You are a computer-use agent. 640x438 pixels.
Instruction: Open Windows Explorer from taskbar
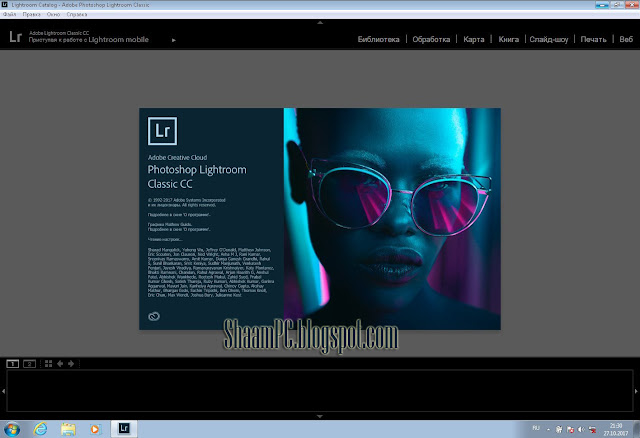(68, 429)
